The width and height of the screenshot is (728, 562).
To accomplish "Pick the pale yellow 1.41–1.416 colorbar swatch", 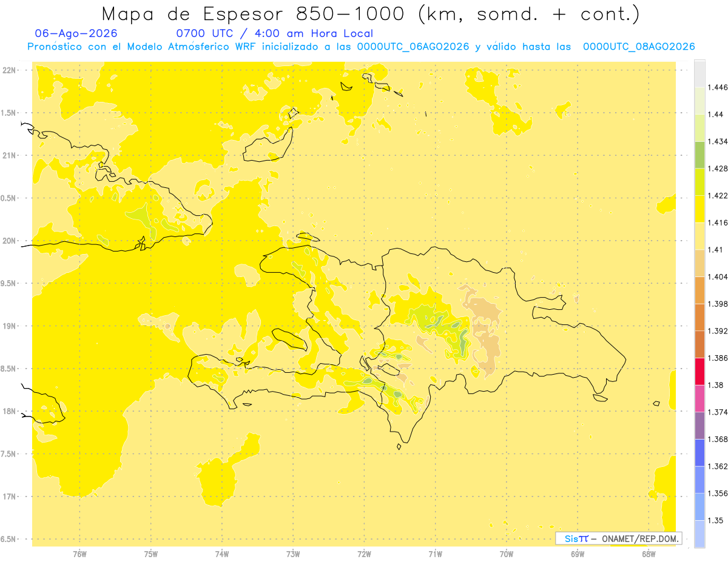I will 699,236.
